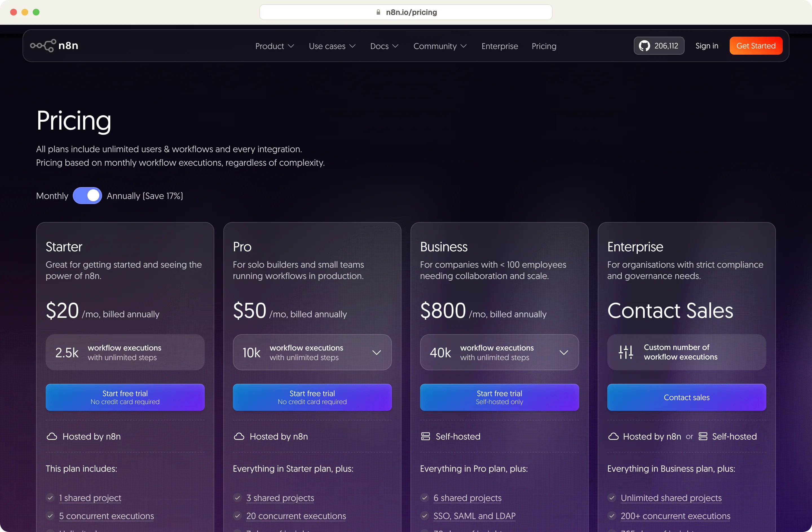Click the n8n logo in the navbar
This screenshot has height=532, width=812.
point(54,46)
